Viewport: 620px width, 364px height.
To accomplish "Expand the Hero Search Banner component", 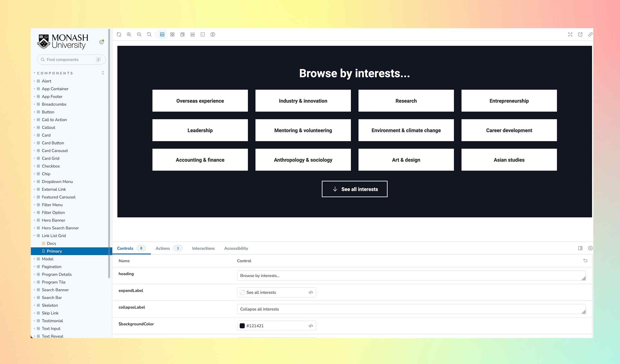I will pyautogui.click(x=60, y=228).
